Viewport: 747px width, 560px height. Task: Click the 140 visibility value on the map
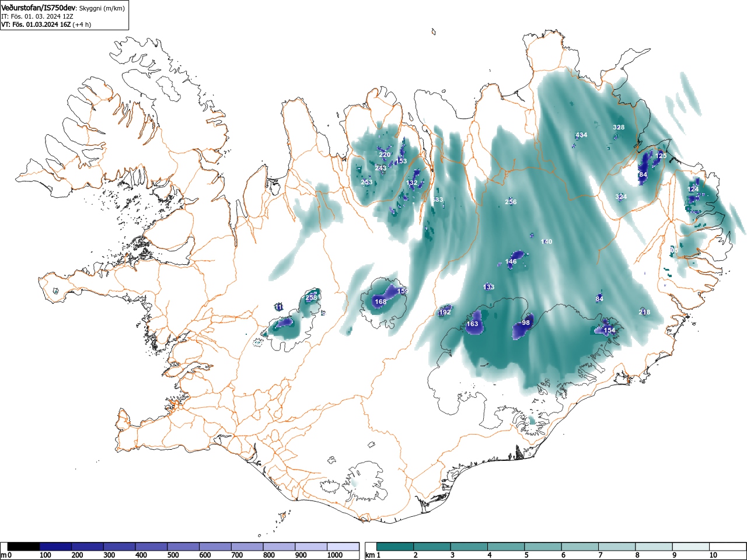click(546, 242)
